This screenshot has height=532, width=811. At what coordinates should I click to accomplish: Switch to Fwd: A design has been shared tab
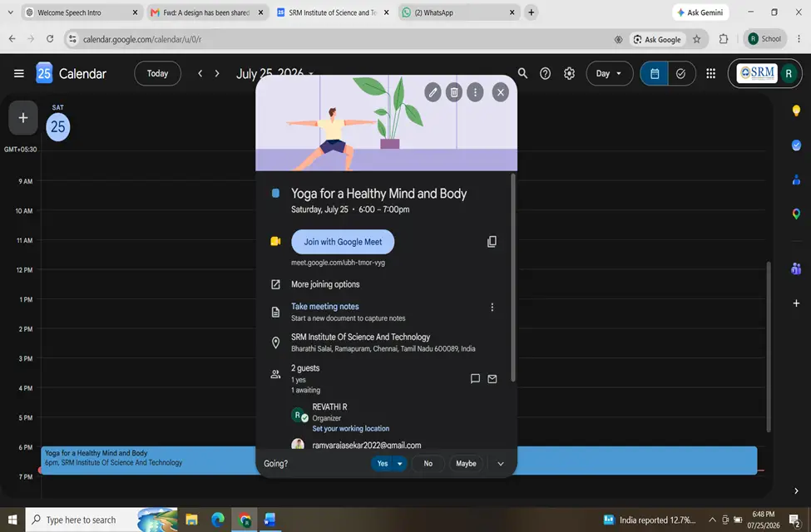pos(207,12)
